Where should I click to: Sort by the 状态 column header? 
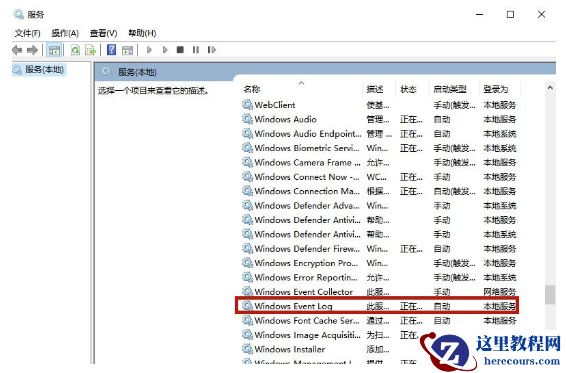coord(408,89)
